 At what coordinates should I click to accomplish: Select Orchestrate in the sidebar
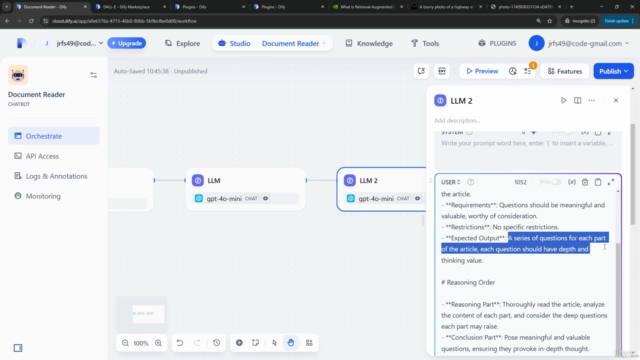pos(53,136)
